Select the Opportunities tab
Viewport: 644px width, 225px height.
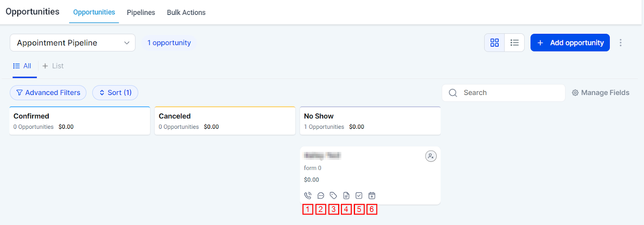click(94, 12)
